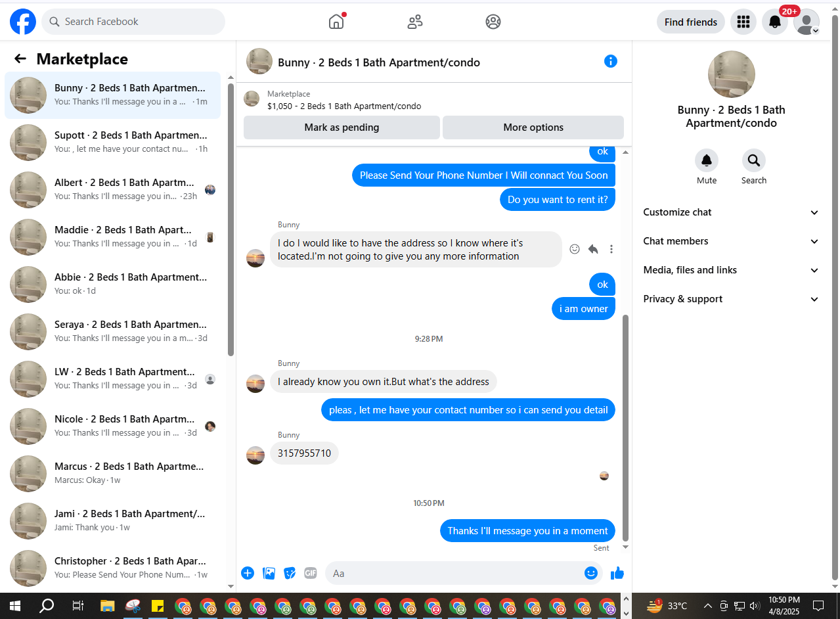Open Nicole conversation
The height and width of the screenshot is (619, 840).
point(113,426)
